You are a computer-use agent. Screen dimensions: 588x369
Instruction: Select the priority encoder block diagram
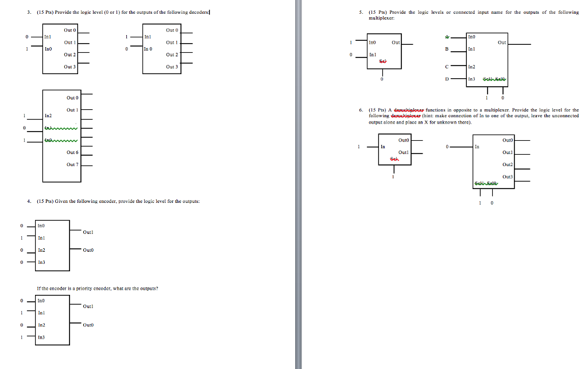click(52, 321)
